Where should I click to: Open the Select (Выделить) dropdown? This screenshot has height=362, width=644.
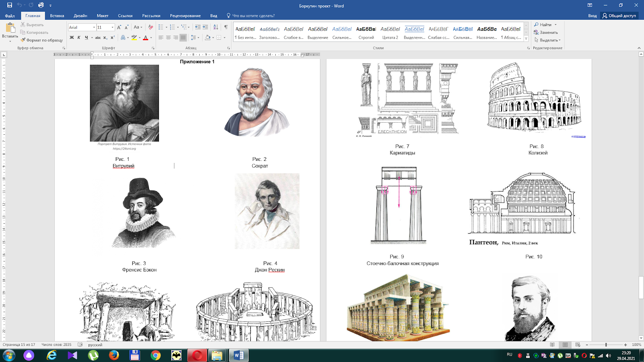tap(547, 40)
